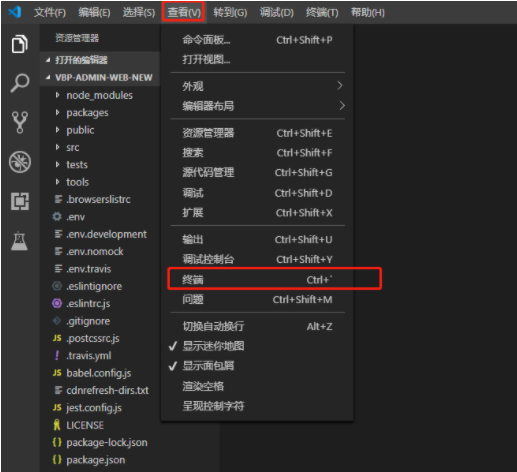
Task: Click the braces icon beside package.json
Action: coord(57,459)
